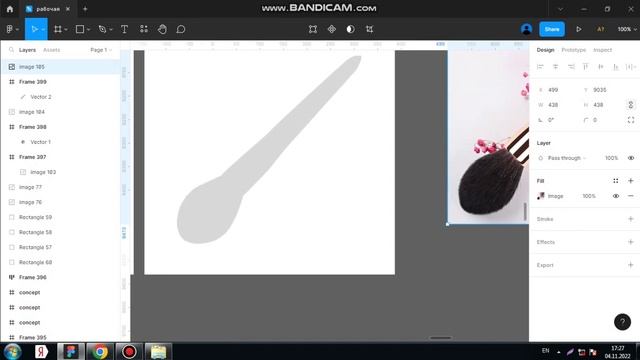
Task: Expand the Move tools dropdown arrow
Action: (43, 29)
